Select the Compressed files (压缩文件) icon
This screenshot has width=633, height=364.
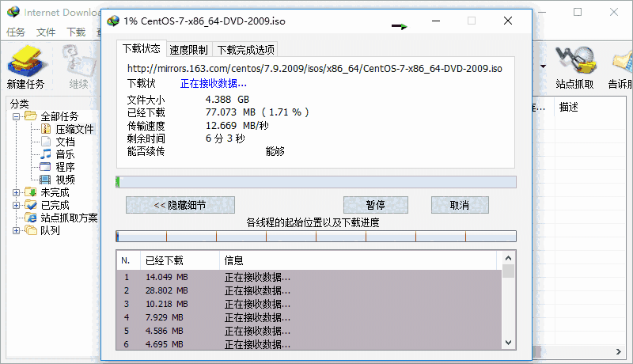[46, 129]
